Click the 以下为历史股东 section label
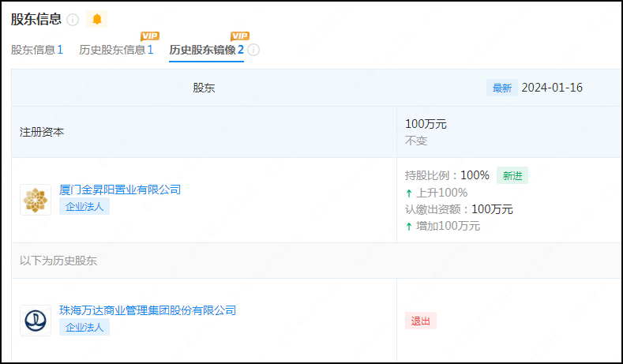This screenshot has width=623, height=364. (58, 261)
